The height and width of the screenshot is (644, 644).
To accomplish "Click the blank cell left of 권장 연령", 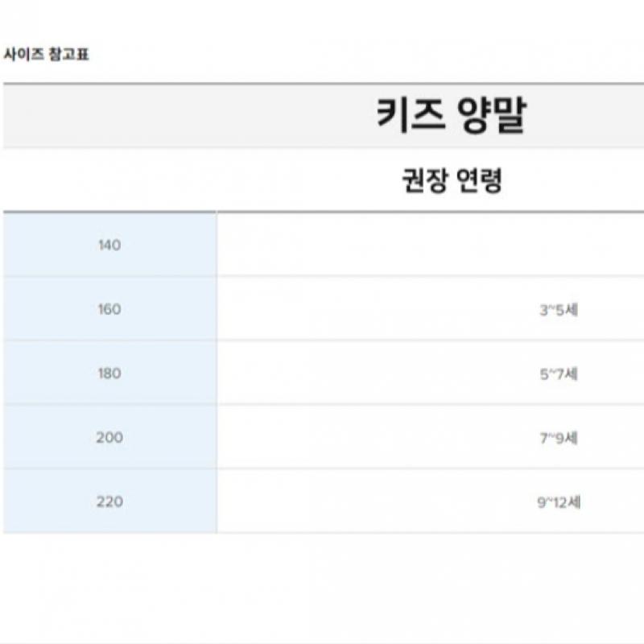I will tap(109, 180).
